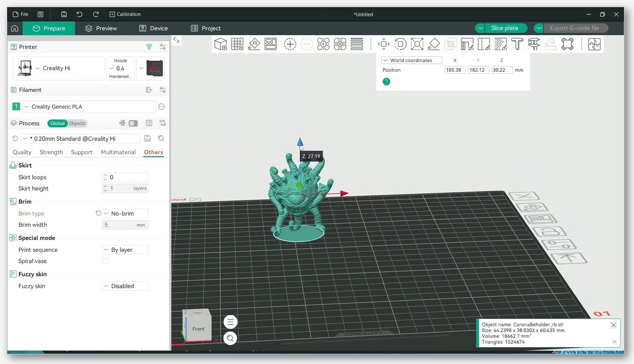Viewport: 634px width, 364px height.
Task: Click the green help question-mark icon
Action: click(386, 82)
